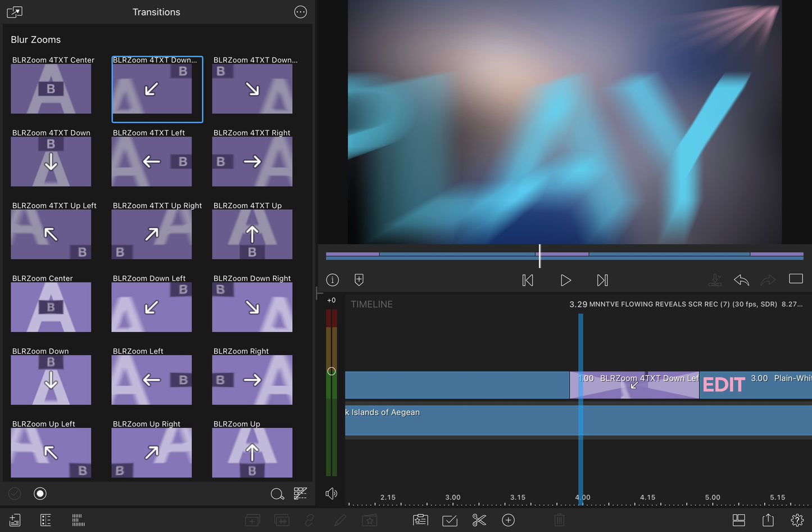Screen dimensions: 812x532
Task: Open the export share icon
Action: (x=768, y=520)
